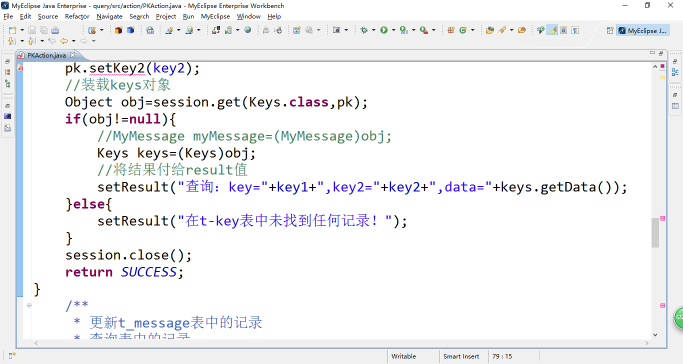Click the External Tools run icon with red toolbox
Image resolution: width=683 pixels, height=364 pixels.
tap(424, 30)
